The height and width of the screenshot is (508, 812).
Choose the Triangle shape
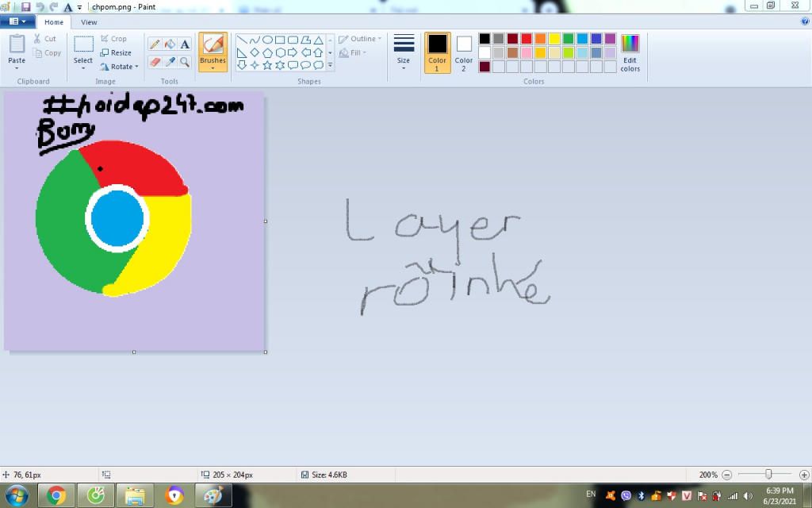click(x=319, y=40)
